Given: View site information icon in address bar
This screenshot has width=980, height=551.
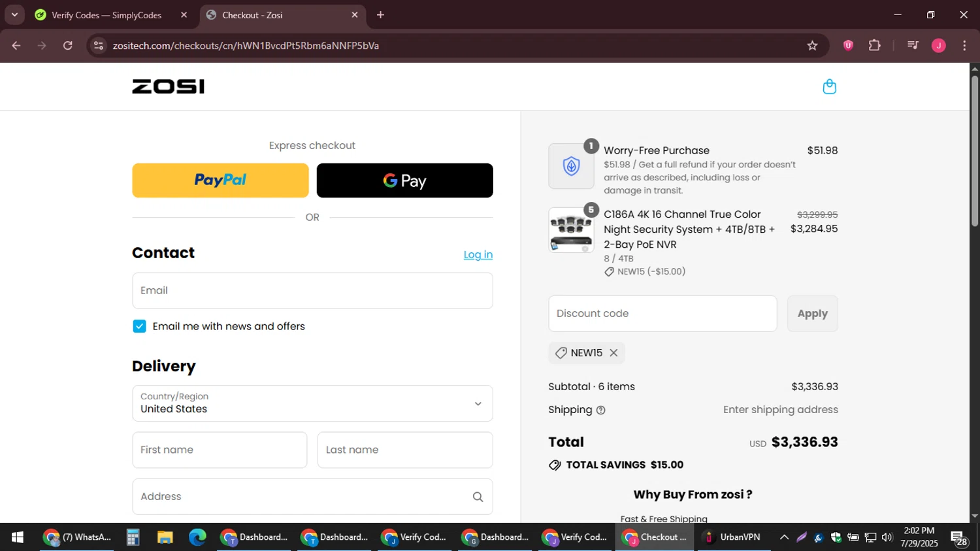Looking at the screenshot, I should 99,46.
